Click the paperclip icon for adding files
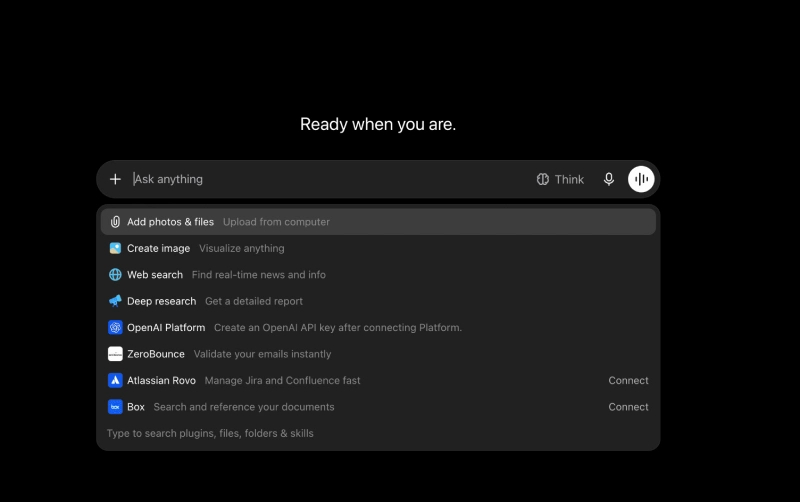The image size is (800, 502). point(115,222)
